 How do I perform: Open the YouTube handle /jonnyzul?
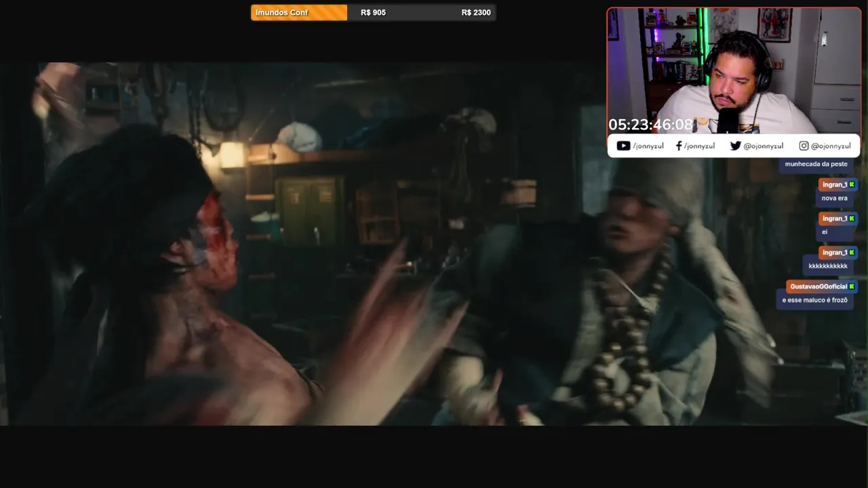pyautogui.click(x=648, y=146)
